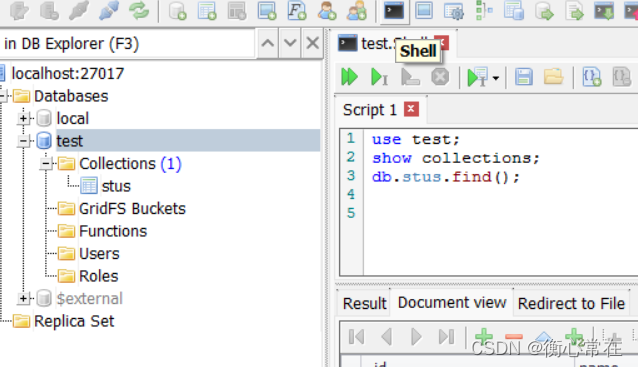Select the Functions folder
638x367 pixels.
(113, 231)
